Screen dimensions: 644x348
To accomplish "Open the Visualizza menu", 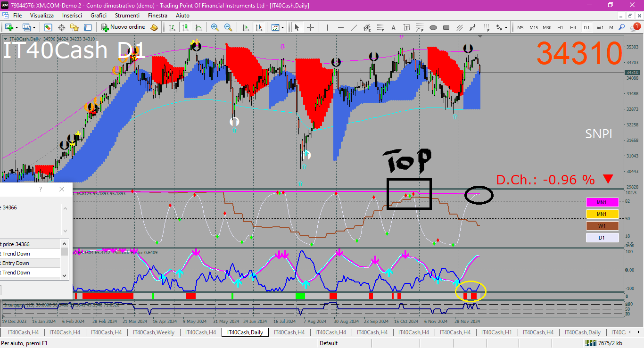I will (42, 16).
